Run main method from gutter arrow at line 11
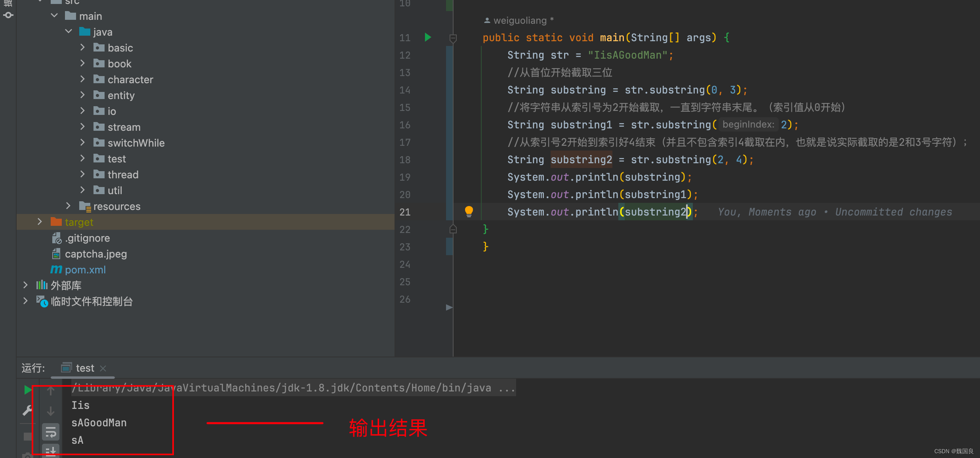The height and width of the screenshot is (458, 980). coord(427,37)
